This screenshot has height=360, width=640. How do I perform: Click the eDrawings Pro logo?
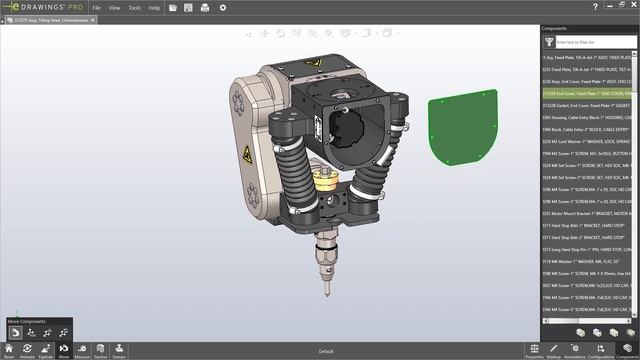(42, 7)
